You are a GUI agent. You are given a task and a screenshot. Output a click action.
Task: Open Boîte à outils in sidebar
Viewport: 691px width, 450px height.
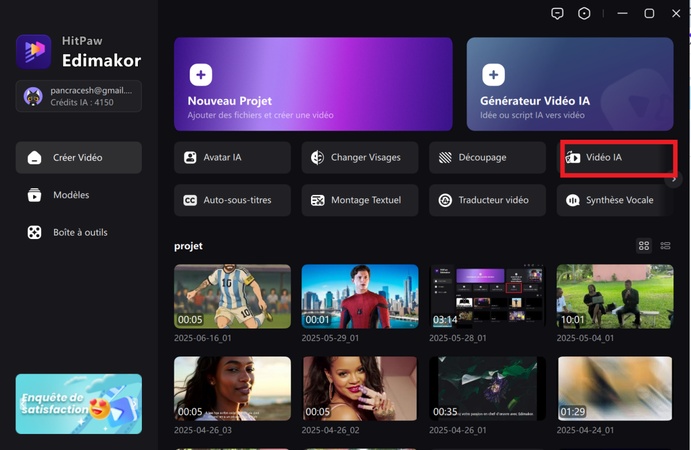[x=79, y=232]
